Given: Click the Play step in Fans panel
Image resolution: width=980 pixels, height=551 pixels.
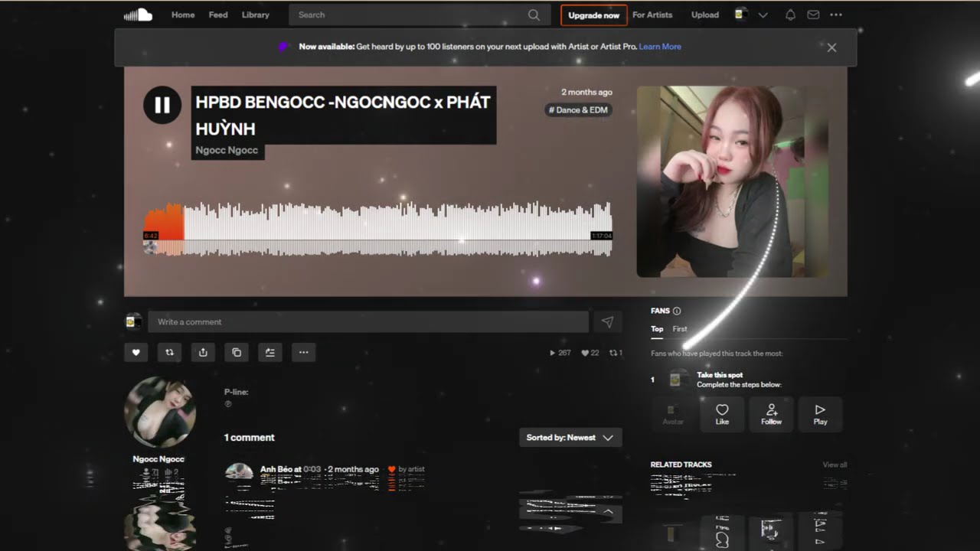Looking at the screenshot, I should [x=820, y=414].
